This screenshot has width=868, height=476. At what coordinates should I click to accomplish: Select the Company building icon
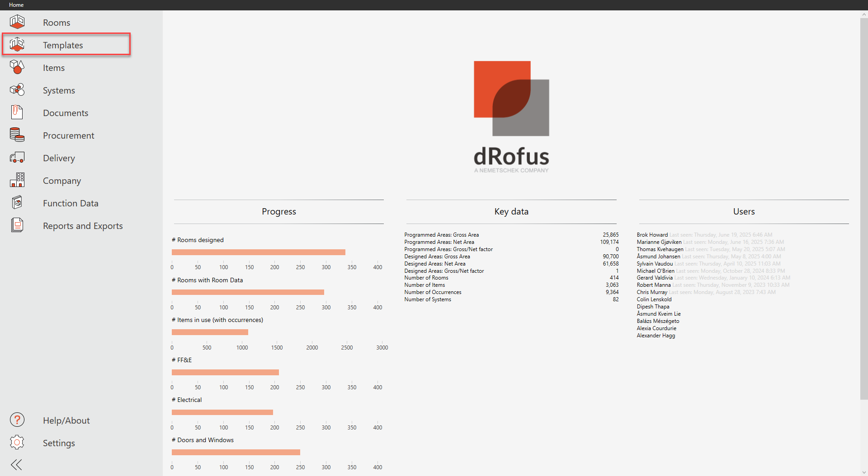[17, 180]
